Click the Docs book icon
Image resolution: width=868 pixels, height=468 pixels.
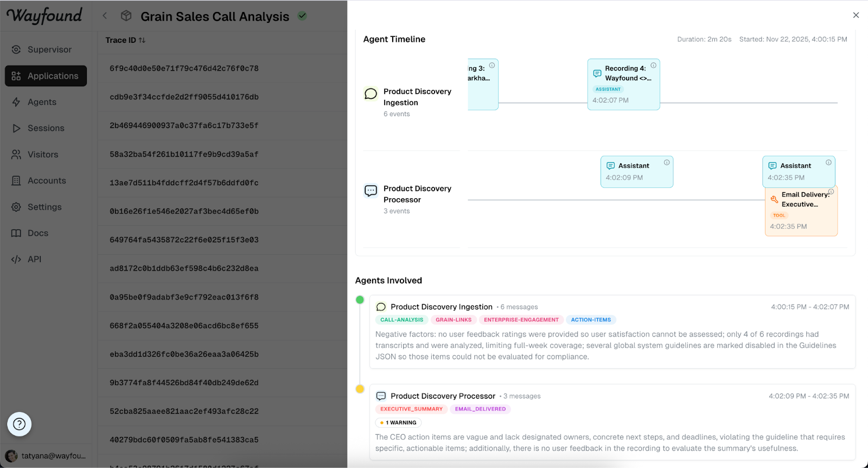click(16, 233)
